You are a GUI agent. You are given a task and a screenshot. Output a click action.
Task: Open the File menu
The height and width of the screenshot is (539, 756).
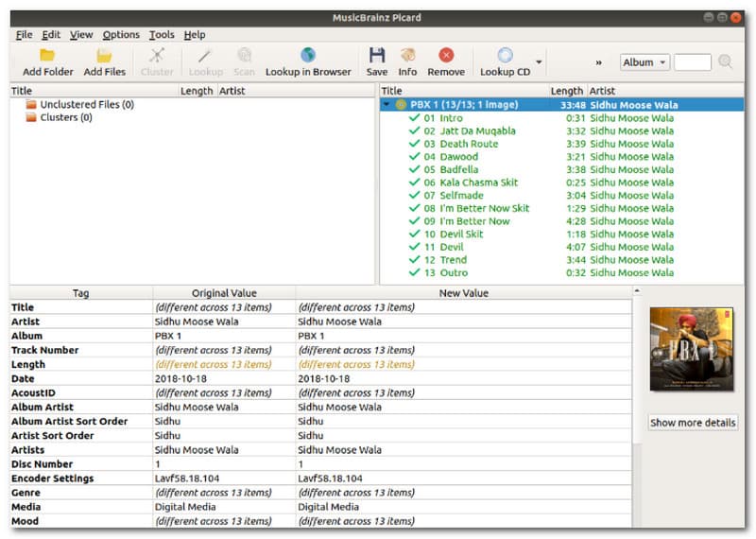[25, 35]
